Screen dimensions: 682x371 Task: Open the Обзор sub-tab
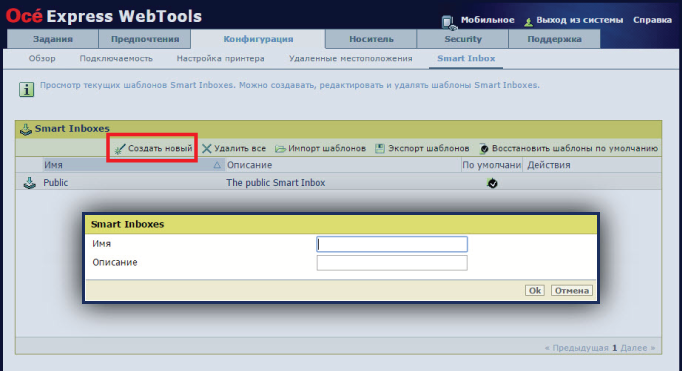tap(42, 58)
